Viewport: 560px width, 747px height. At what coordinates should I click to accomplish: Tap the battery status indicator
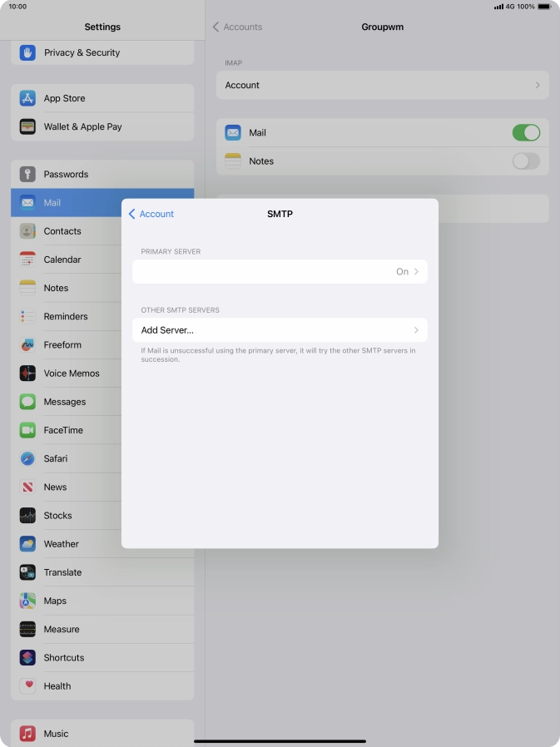pos(543,6)
